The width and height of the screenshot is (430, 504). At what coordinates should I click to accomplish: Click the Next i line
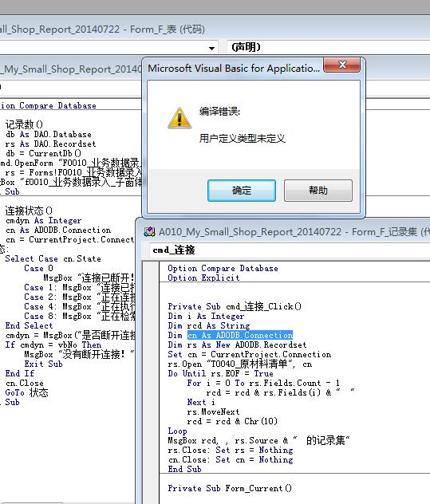point(201,402)
